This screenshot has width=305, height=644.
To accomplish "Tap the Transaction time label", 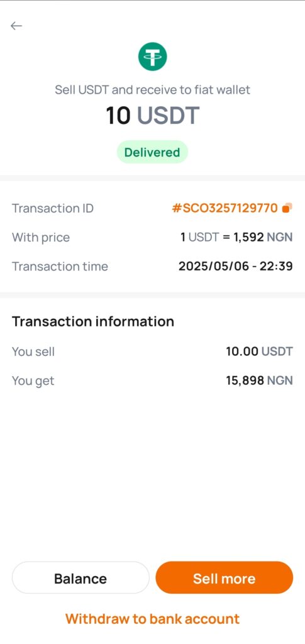I will coord(60,266).
